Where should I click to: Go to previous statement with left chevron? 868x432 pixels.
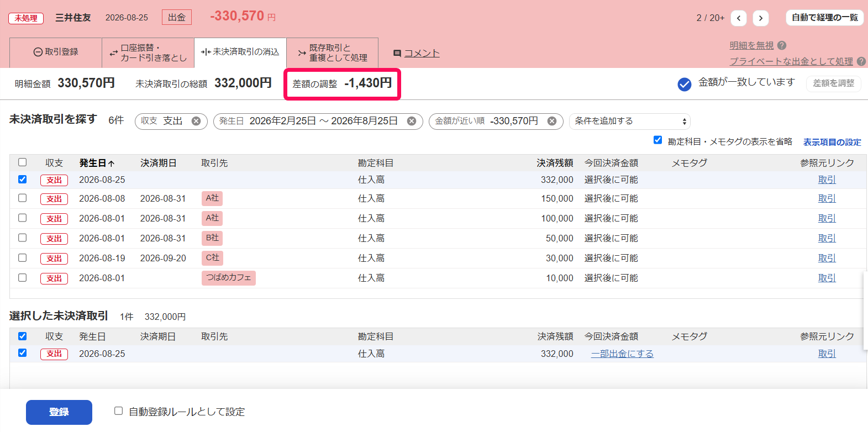point(738,18)
